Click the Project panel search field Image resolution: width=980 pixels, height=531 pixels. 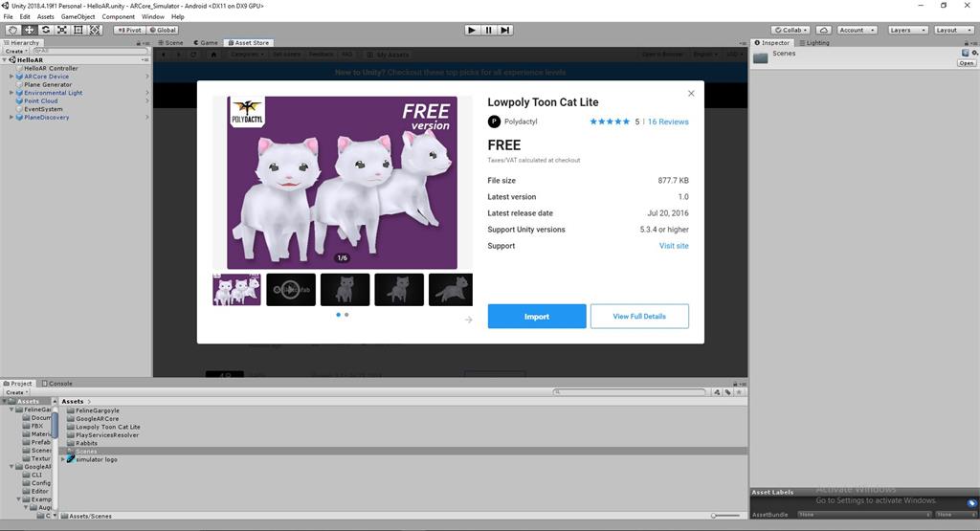630,392
